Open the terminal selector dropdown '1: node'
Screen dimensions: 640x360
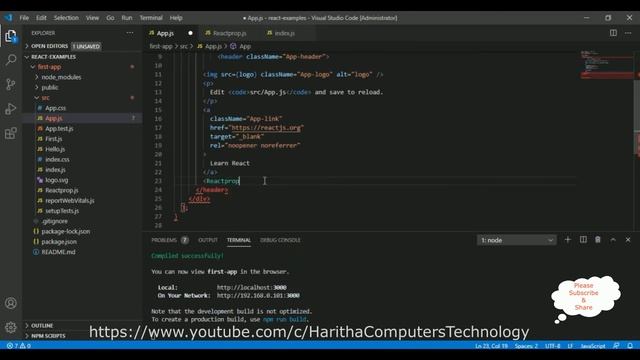point(516,240)
